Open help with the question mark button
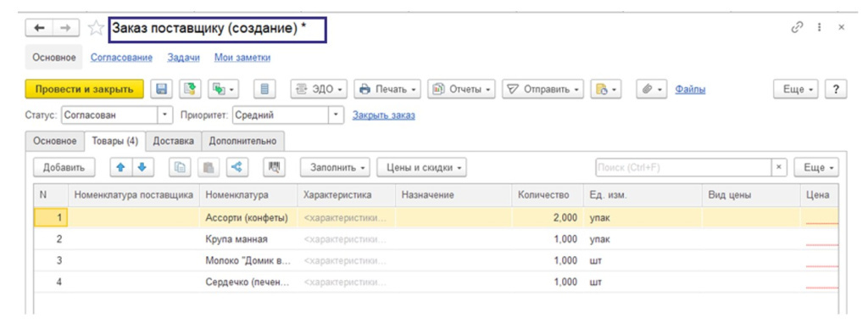The width and height of the screenshot is (868, 330). 836,89
